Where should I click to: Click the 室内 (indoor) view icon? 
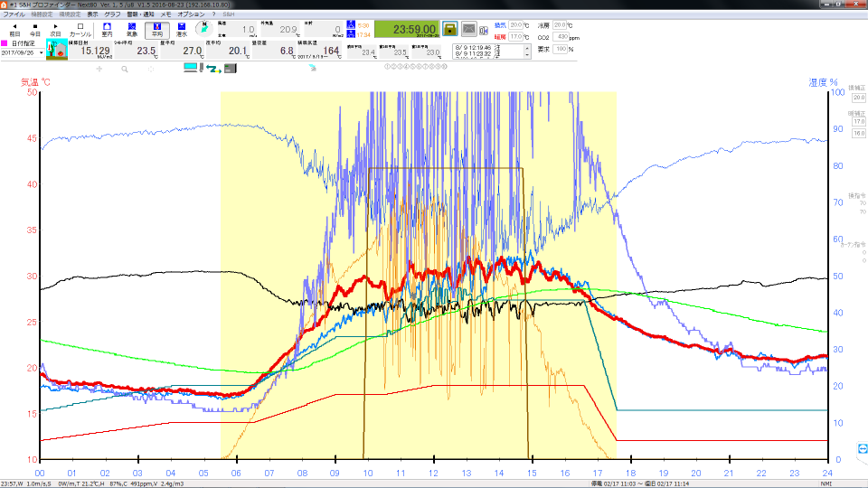[x=107, y=27]
